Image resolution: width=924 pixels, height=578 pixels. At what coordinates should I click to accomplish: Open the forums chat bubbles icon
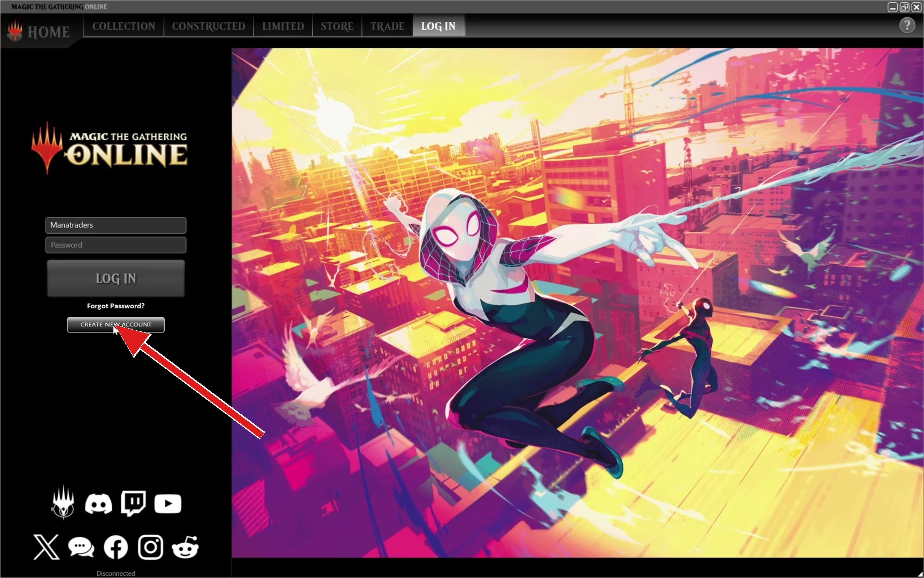click(81, 547)
